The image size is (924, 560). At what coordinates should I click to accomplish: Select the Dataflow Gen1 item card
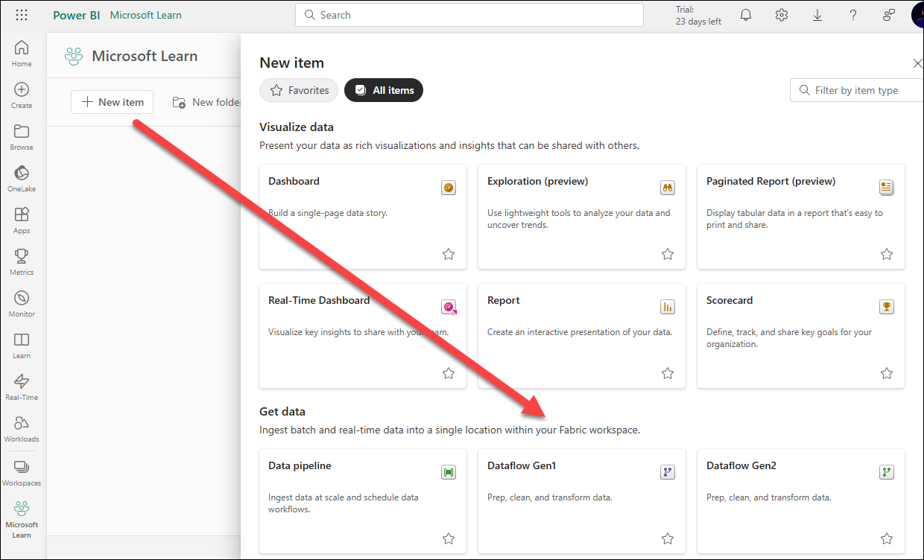582,501
